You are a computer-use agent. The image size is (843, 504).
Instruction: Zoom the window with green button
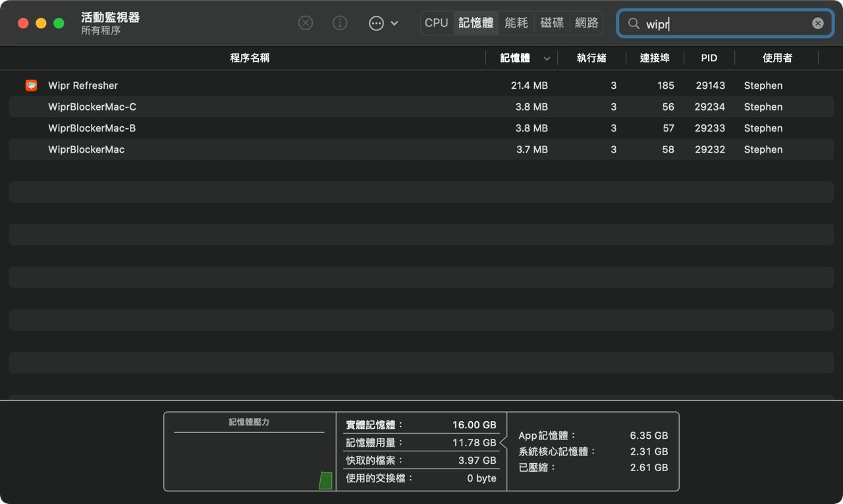tap(59, 23)
